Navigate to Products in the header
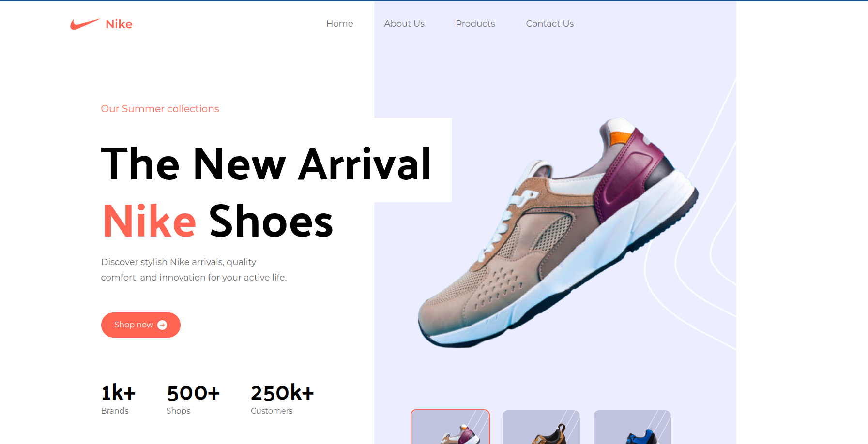Screen dimensions: 868x444 [x=475, y=24]
